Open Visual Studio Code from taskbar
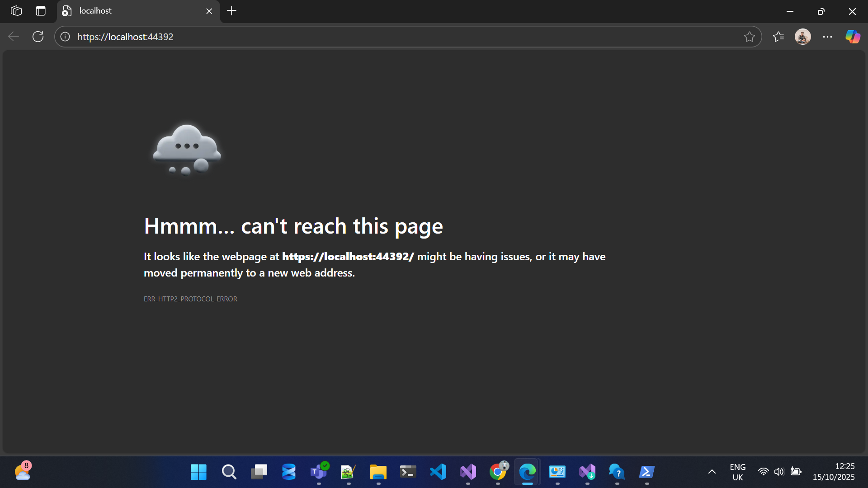The image size is (868, 488). 438,472
